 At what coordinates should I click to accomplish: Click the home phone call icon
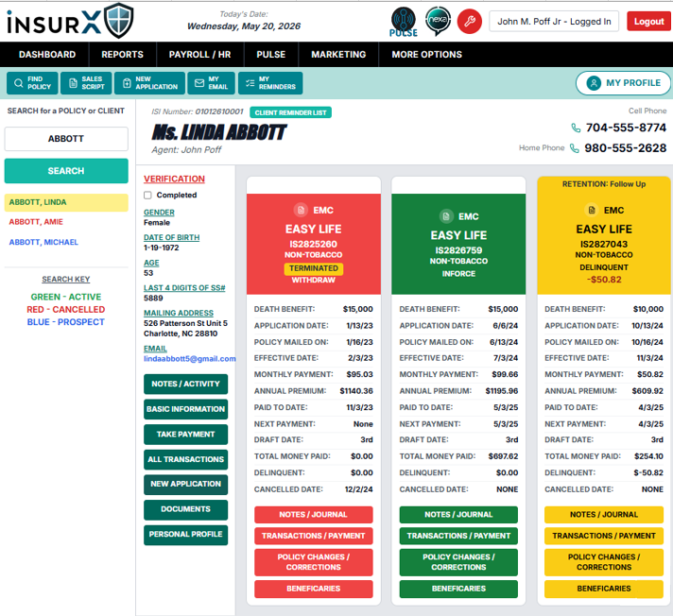(x=575, y=148)
